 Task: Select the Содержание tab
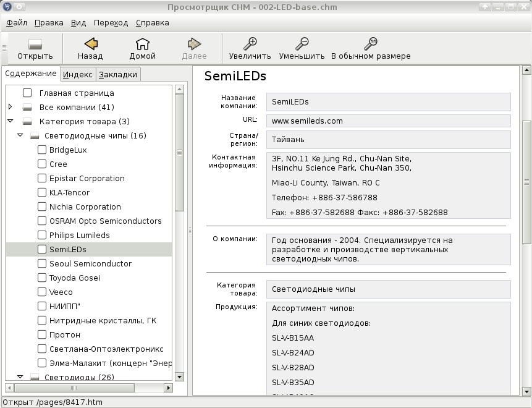click(x=31, y=74)
